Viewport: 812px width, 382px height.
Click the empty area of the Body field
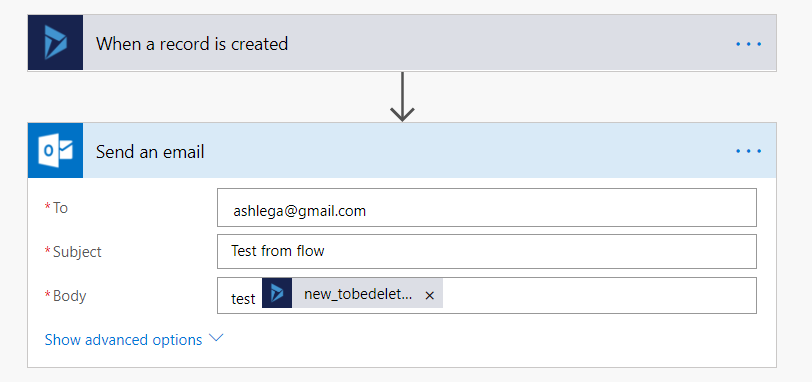pos(598,296)
